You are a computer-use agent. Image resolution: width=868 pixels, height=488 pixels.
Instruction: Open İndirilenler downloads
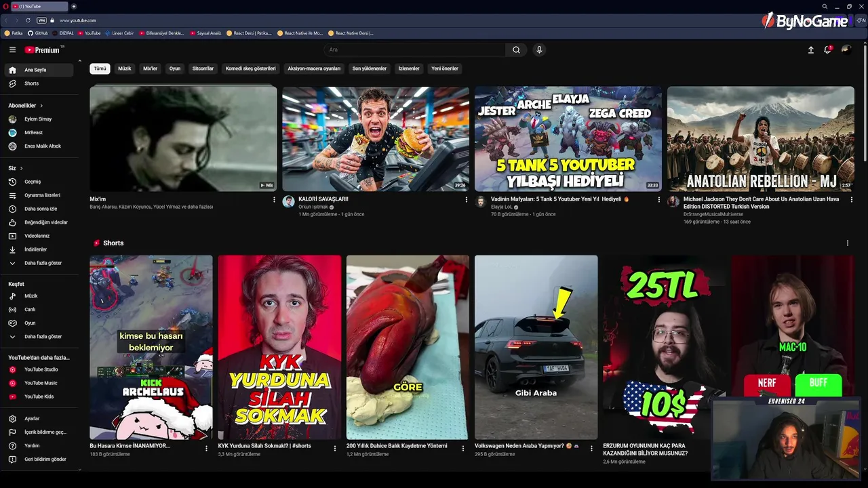click(x=39, y=249)
